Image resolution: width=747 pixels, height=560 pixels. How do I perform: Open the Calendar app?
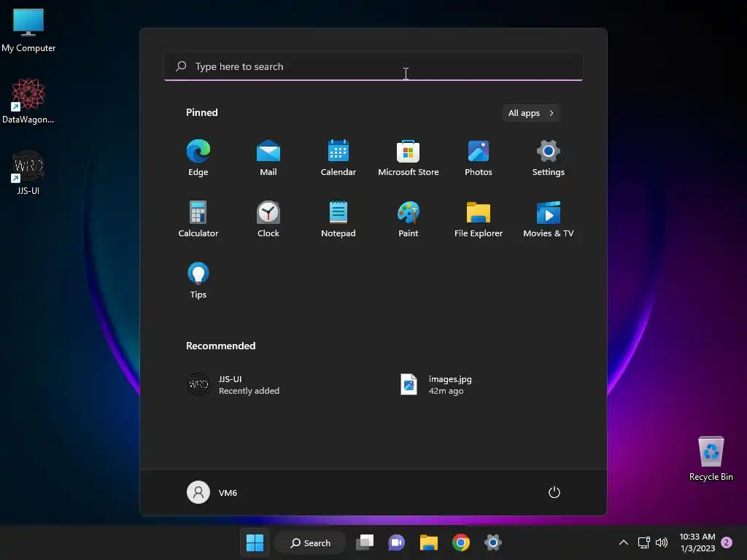click(338, 158)
